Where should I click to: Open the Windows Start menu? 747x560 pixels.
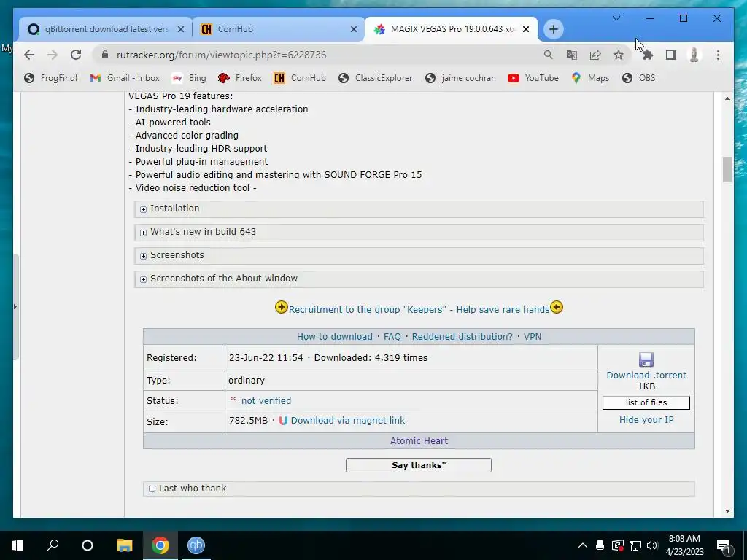pyautogui.click(x=18, y=545)
